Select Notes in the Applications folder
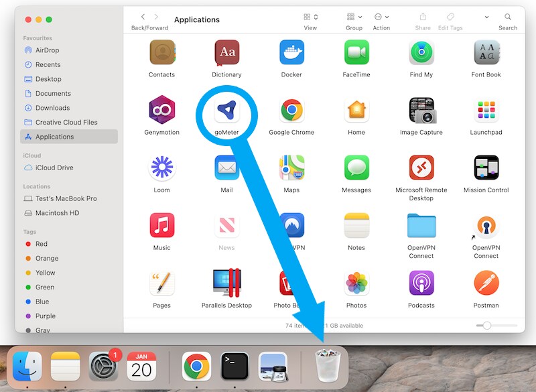Screen dimensions: 536x392 356,225
